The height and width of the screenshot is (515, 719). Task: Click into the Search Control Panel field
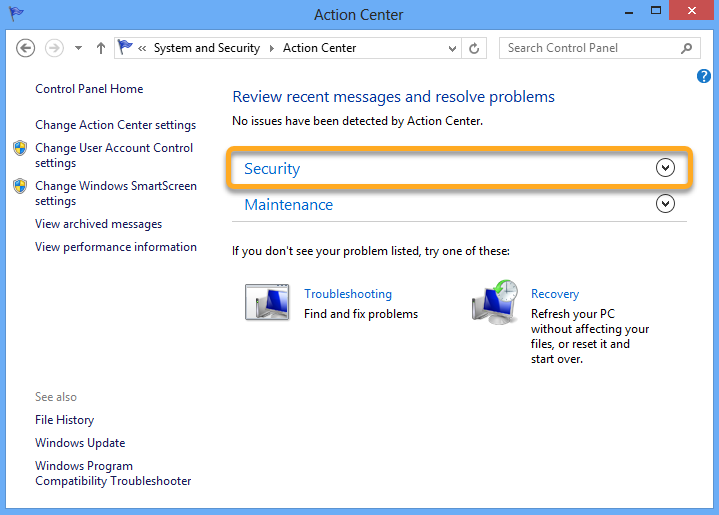tap(590, 48)
